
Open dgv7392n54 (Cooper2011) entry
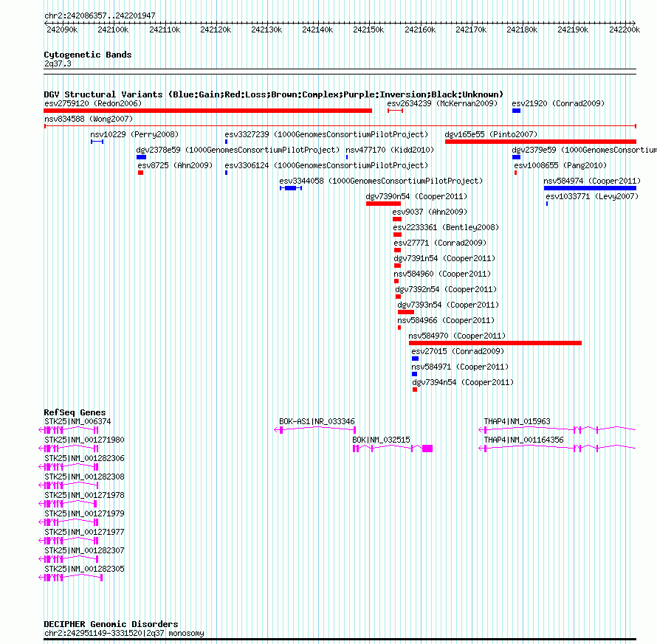[446, 289]
